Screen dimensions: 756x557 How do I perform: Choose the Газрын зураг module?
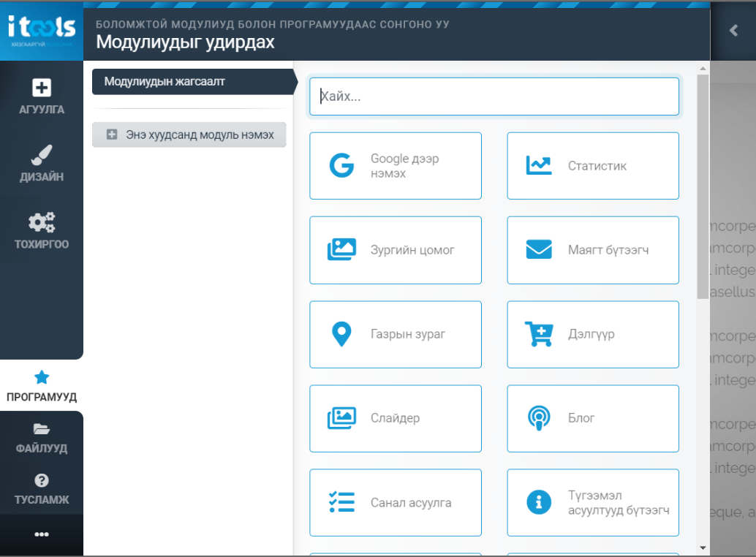pos(396,334)
